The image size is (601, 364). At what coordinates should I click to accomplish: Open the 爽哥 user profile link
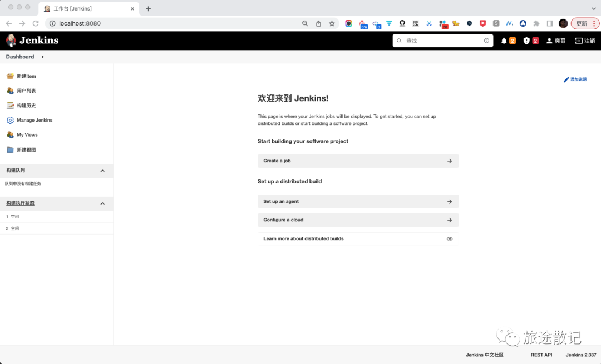(556, 41)
